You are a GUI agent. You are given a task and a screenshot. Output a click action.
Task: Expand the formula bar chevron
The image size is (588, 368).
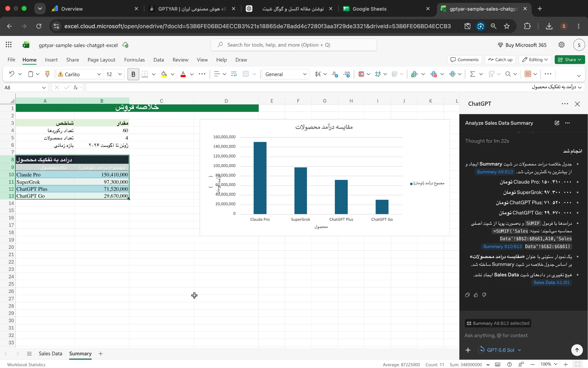580,87
